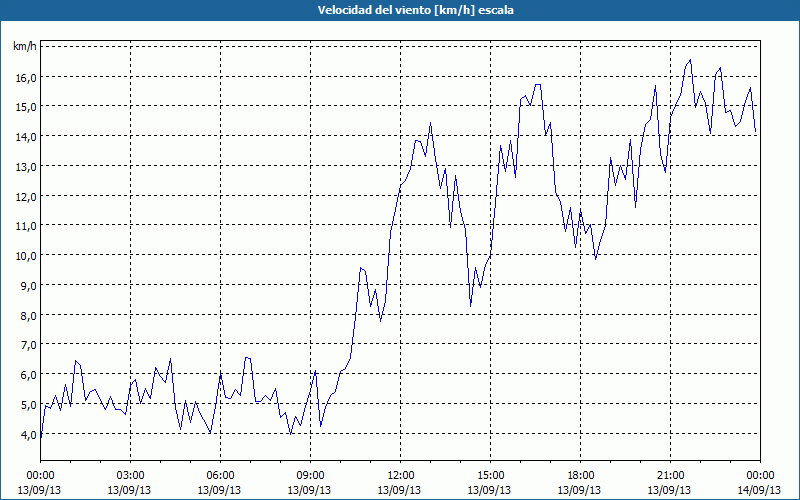
Task: Click the 14,0 y-axis value
Action: [28, 136]
